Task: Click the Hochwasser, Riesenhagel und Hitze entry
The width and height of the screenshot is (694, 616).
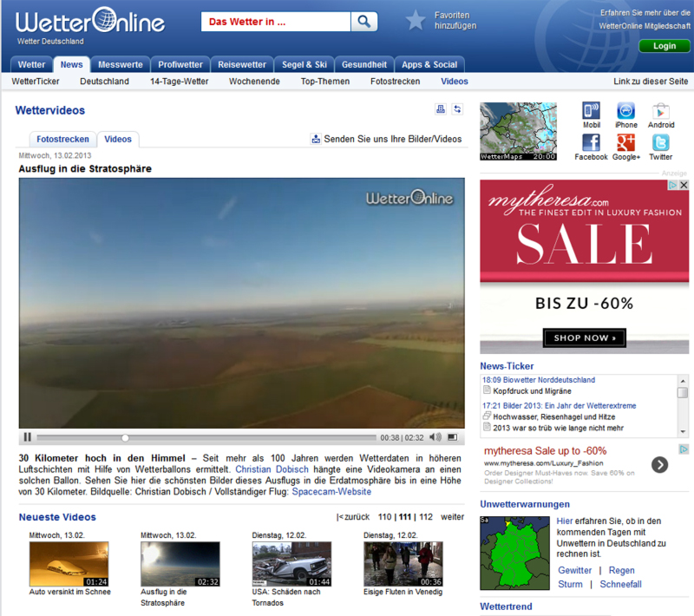Action: tap(554, 416)
